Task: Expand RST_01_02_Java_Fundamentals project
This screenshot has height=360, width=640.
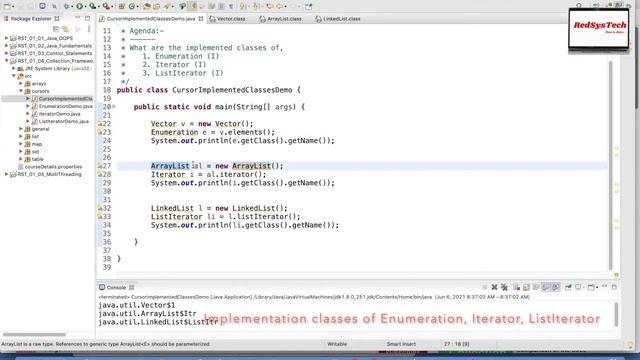Action: (7, 46)
